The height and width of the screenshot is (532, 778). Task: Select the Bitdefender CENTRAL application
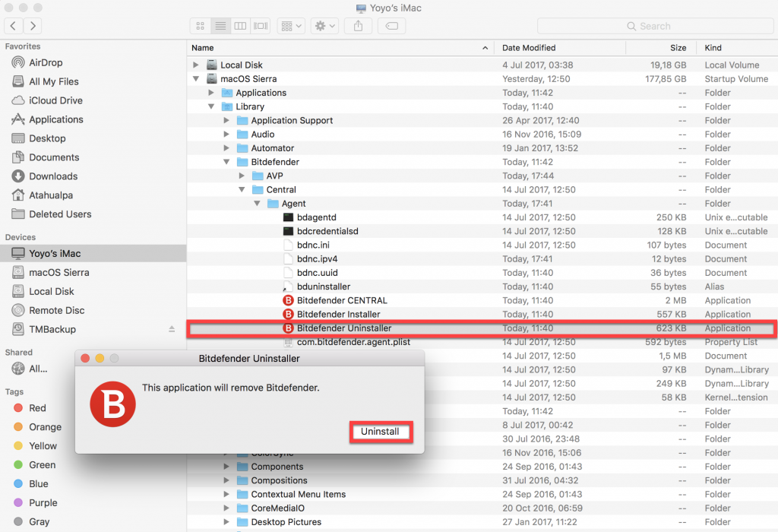(x=482, y=300)
